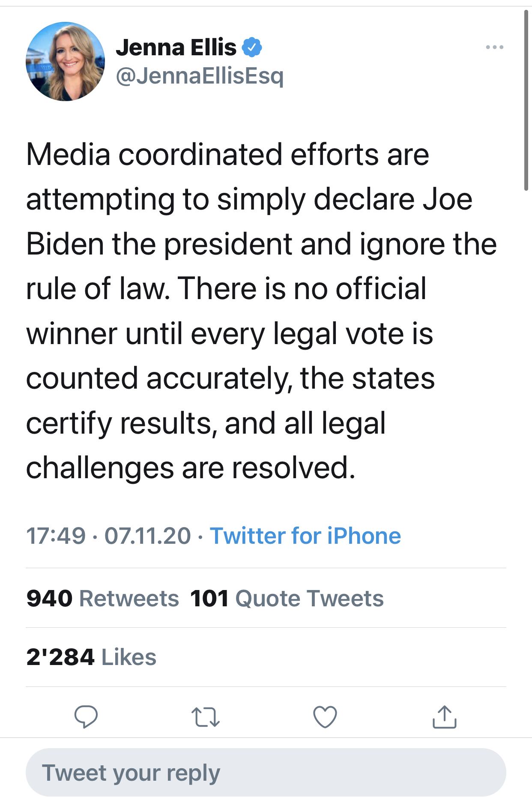The width and height of the screenshot is (532, 797).
Task: Open the @JennaEllisEsq handle
Action: click(x=200, y=76)
